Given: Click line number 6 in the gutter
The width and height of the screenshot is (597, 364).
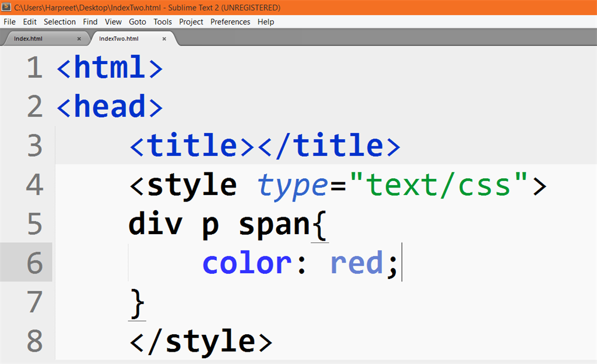Looking at the screenshot, I should (34, 262).
